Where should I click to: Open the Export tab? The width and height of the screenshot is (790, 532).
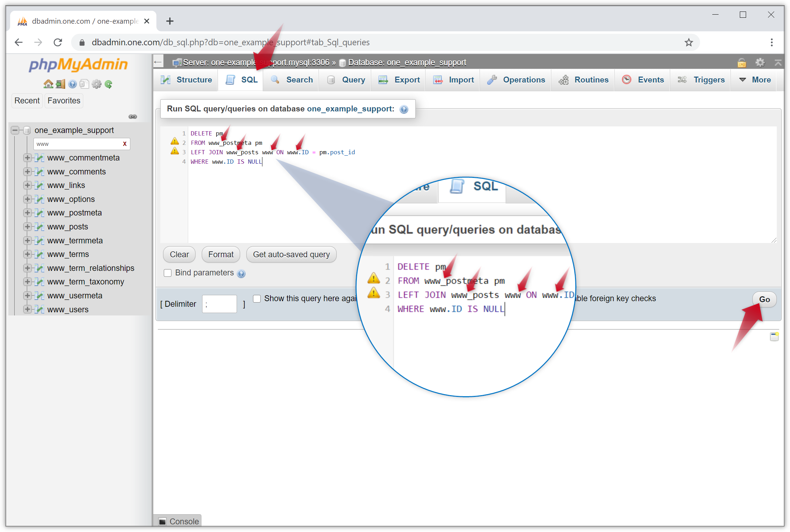coord(399,80)
